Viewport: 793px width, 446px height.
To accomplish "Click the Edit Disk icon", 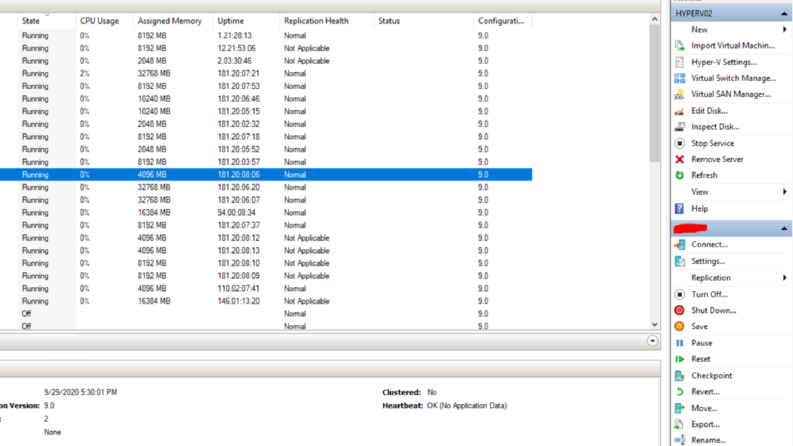I will click(680, 111).
